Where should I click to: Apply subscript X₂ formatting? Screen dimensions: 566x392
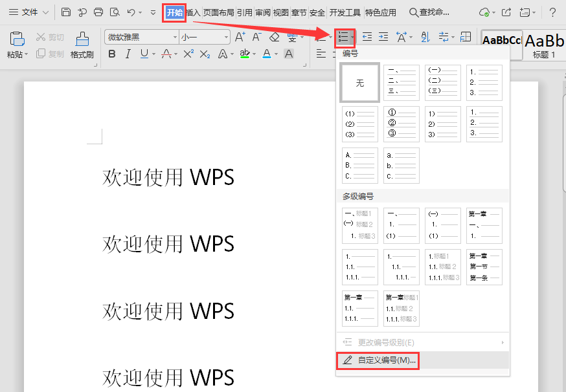[205, 54]
